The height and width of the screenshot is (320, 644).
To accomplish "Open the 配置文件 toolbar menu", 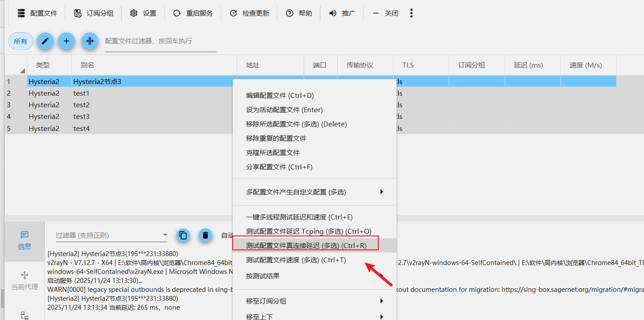I will pyautogui.click(x=38, y=13).
